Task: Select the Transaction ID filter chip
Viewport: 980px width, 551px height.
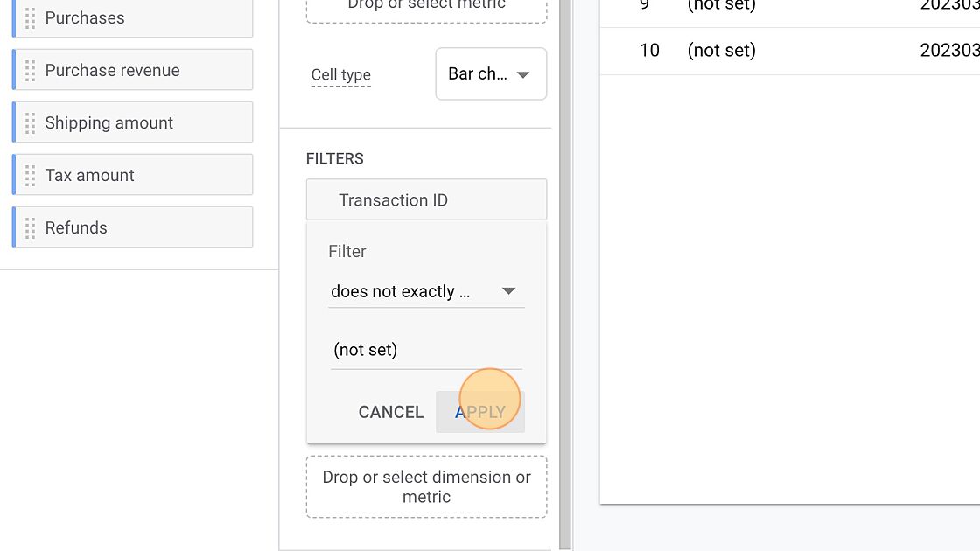Action: [x=426, y=200]
